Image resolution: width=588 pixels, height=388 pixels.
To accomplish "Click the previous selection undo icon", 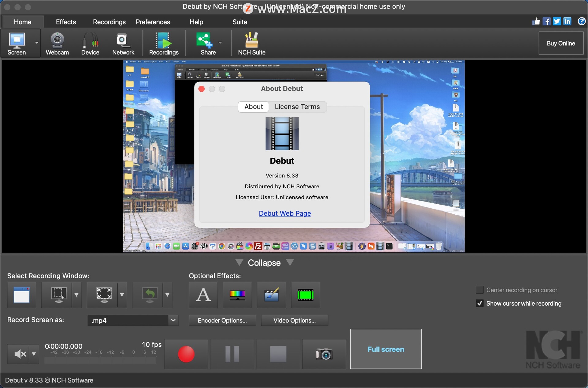I will coord(149,295).
